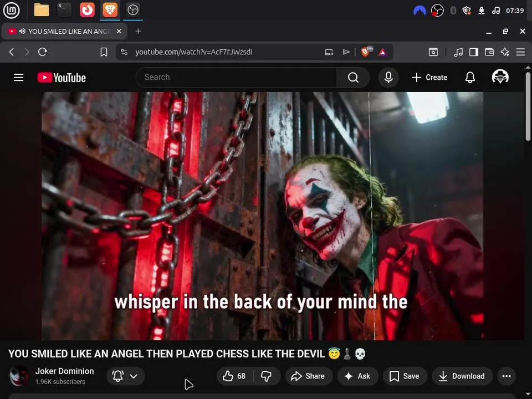Open the OBS tray icon
Image resolution: width=532 pixels, height=399 pixels.
pos(437,11)
